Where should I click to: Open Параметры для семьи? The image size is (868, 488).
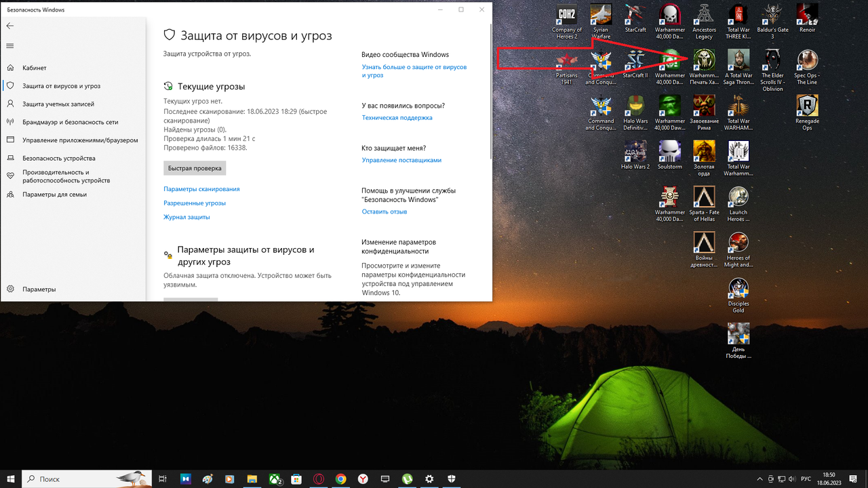click(x=73, y=195)
